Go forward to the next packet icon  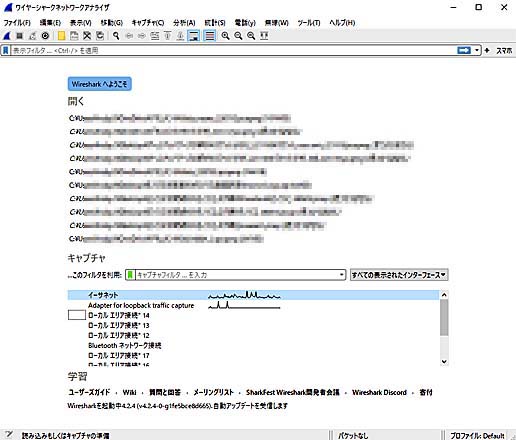[142, 36]
